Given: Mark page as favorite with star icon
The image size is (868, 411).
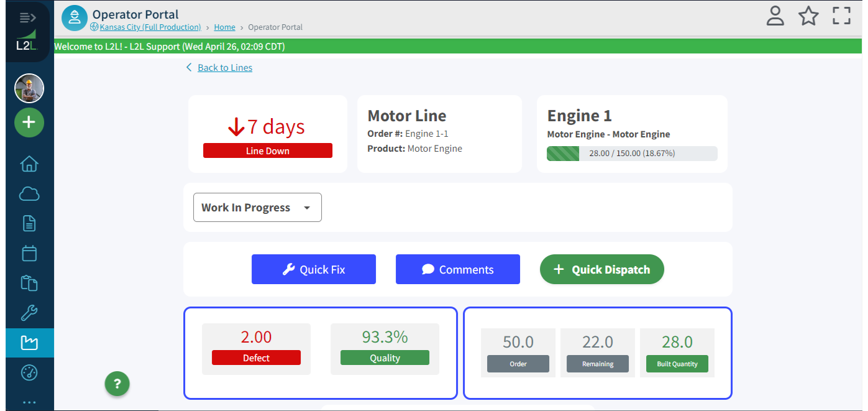Looking at the screenshot, I should tap(808, 16).
